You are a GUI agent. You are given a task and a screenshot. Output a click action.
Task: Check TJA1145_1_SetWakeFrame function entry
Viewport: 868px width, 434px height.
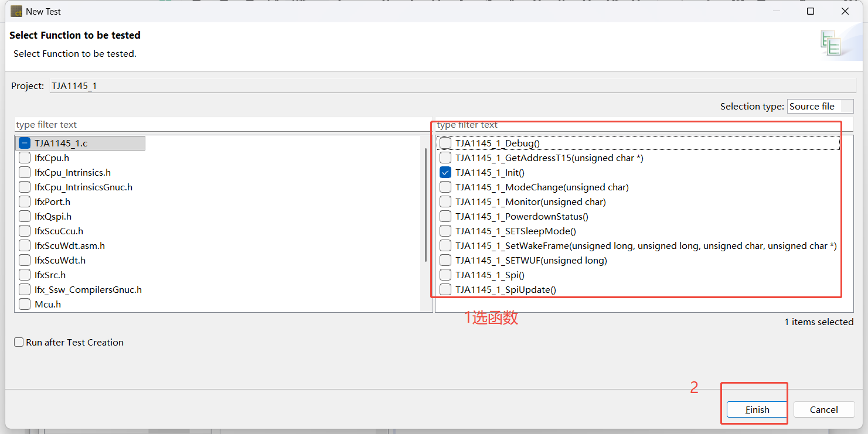[x=445, y=245]
